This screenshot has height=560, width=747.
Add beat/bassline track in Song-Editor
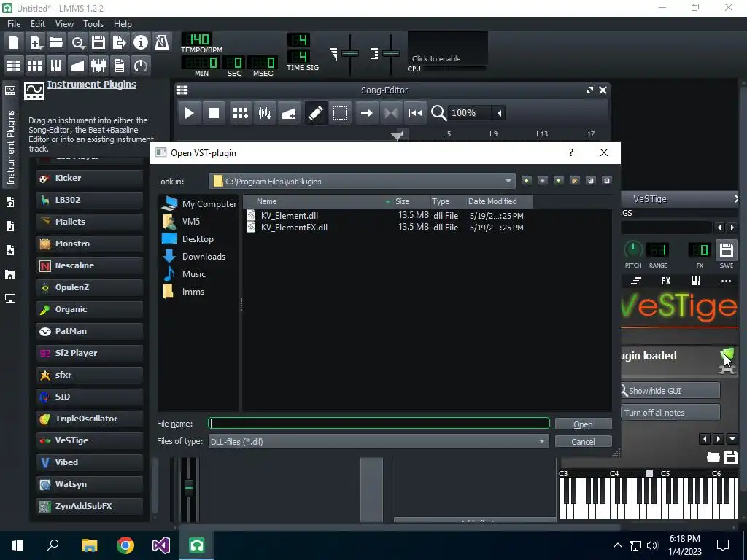pyautogui.click(x=240, y=113)
